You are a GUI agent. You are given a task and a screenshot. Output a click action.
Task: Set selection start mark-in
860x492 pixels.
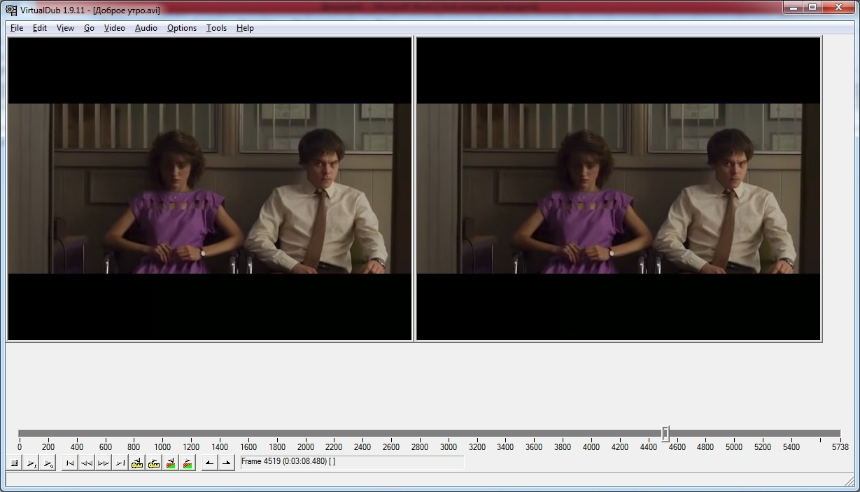[x=209, y=463]
